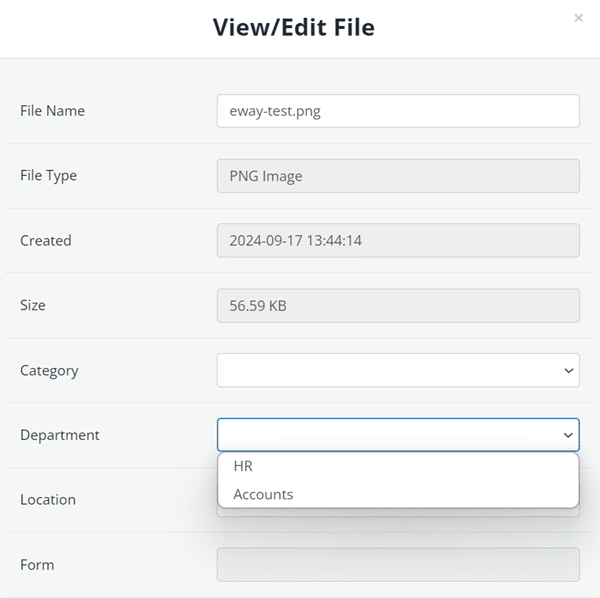600x598 pixels.
Task: Select HR from the Department list
Action: pyautogui.click(x=243, y=466)
